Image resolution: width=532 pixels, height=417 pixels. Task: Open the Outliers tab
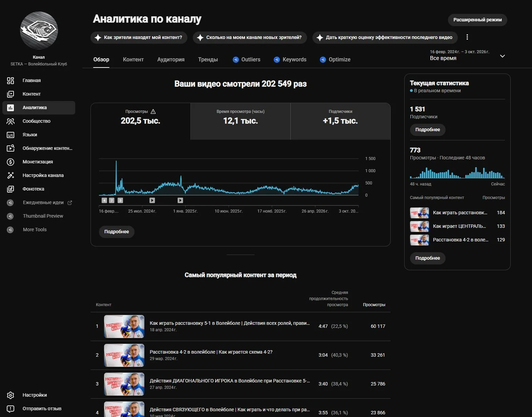pos(246,59)
